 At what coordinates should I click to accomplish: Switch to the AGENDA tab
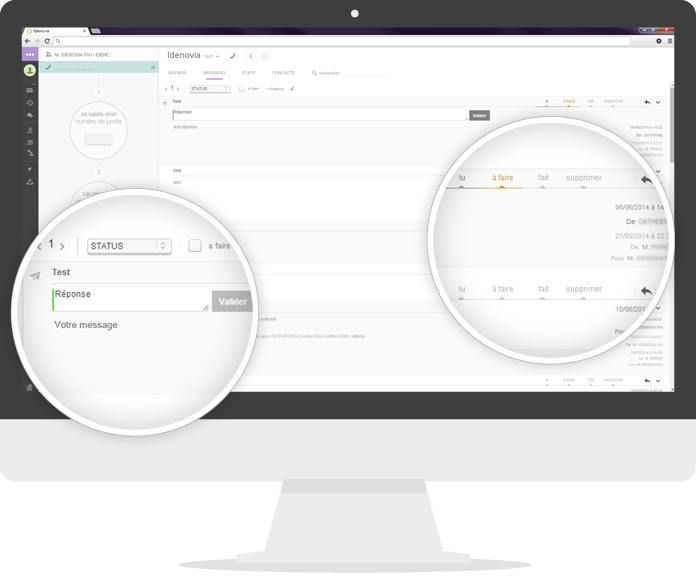point(177,72)
